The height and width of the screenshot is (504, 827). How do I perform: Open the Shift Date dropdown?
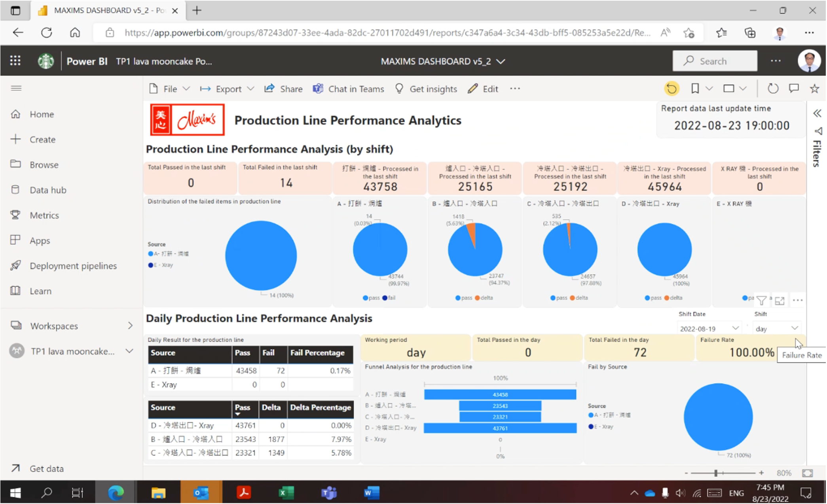pyautogui.click(x=735, y=328)
